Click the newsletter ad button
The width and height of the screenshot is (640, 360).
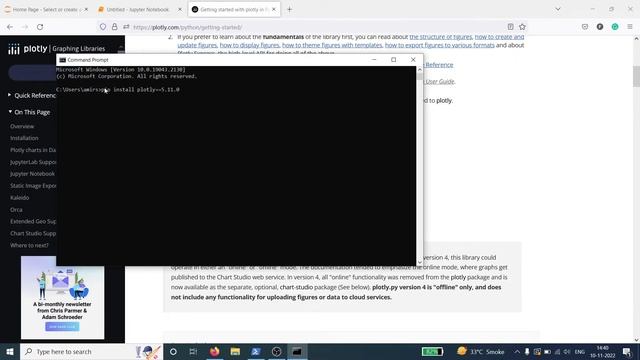pyautogui.click(x=62, y=327)
